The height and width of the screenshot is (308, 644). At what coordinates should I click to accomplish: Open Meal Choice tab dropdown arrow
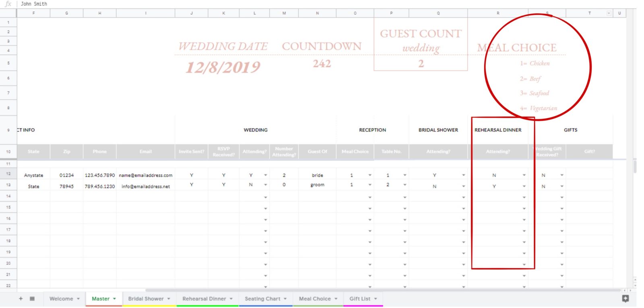336,299
